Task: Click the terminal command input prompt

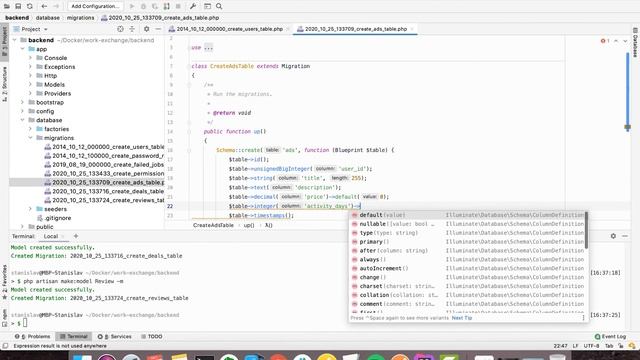Action: point(25,323)
